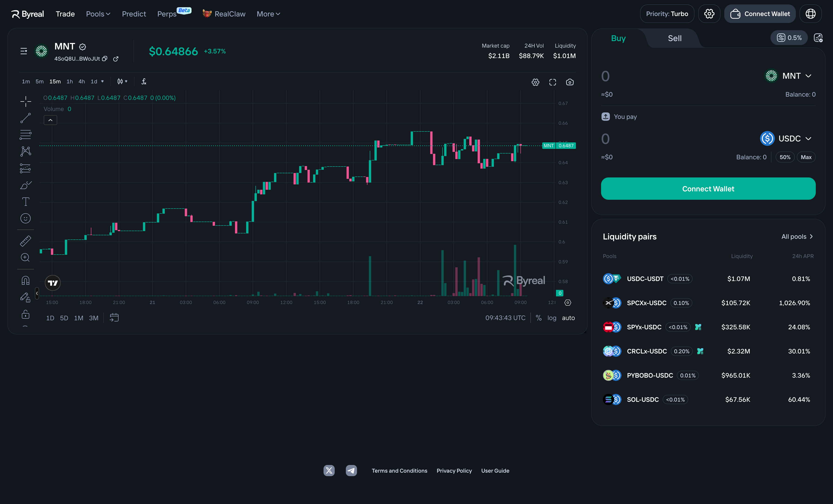Open the token list menu icon
The image size is (833, 504).
point(24,51)
